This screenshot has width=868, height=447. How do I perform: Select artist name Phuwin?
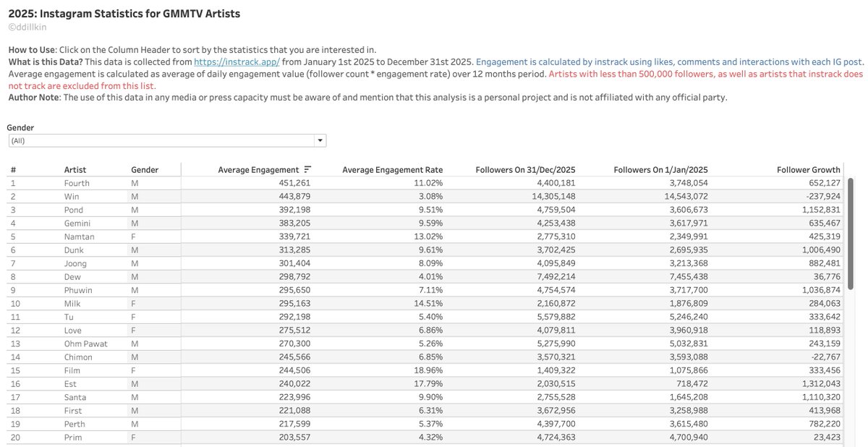(x=78, y=290)
